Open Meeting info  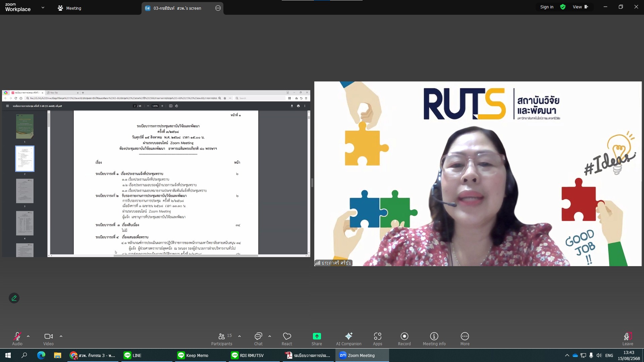434,339
